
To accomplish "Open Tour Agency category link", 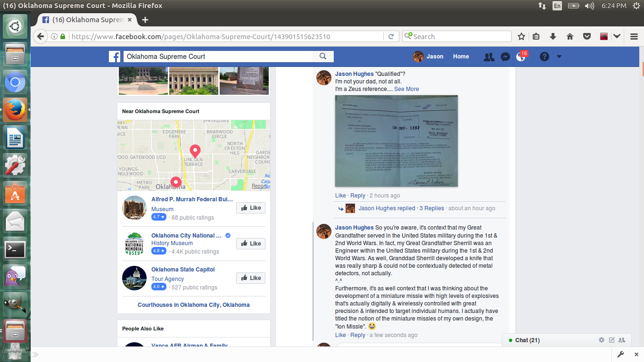I will tap(167, 279).
